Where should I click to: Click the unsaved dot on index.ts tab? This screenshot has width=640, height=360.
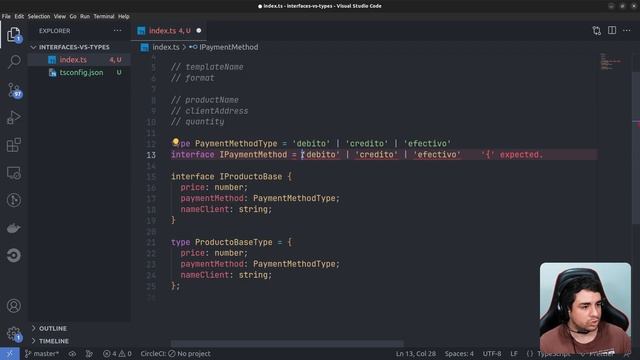tap(199, 31)
